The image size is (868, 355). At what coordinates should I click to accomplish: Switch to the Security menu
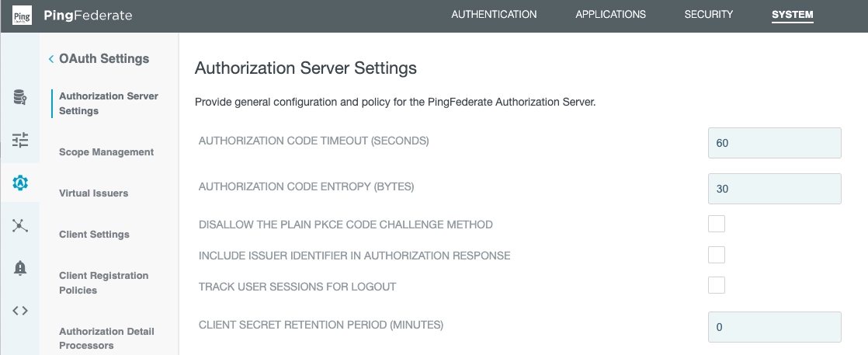[x=708, y=15]
